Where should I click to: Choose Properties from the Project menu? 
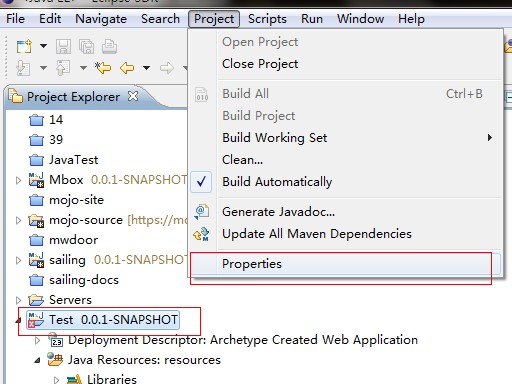pos(345,264)
